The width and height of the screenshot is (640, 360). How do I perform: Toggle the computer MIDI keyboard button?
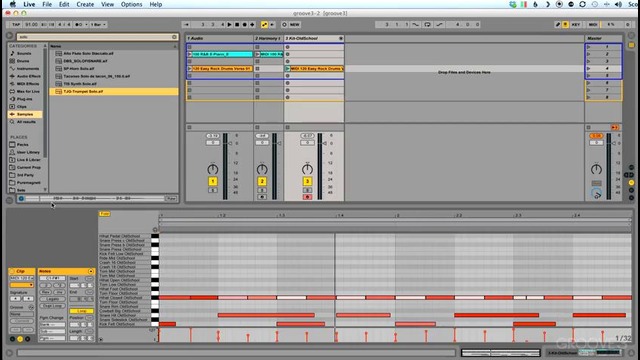(x=565, y=24)
